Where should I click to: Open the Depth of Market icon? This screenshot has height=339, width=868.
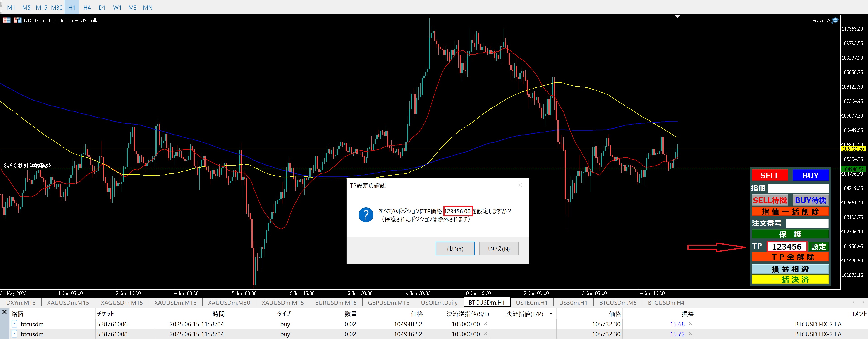(6, 20)
